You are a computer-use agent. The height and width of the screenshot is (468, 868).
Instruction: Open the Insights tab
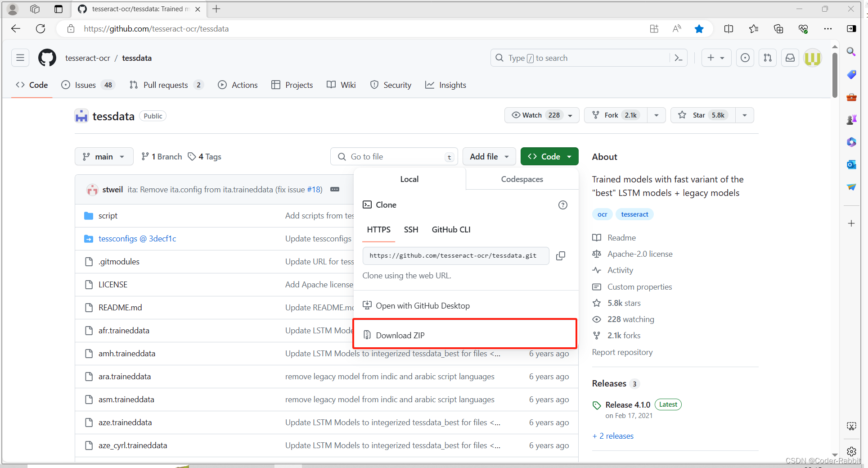tap(445, 85)
